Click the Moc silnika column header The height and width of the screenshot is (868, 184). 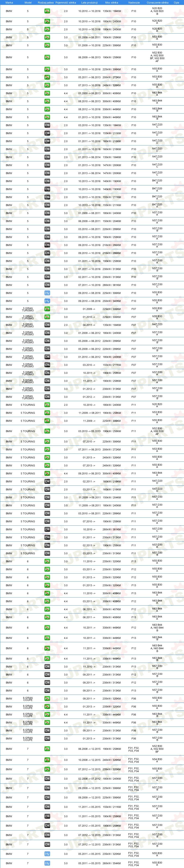pos(112,2)
